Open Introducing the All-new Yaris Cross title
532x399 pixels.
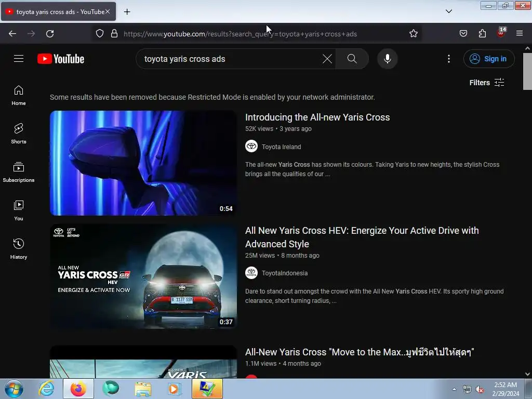317,117
